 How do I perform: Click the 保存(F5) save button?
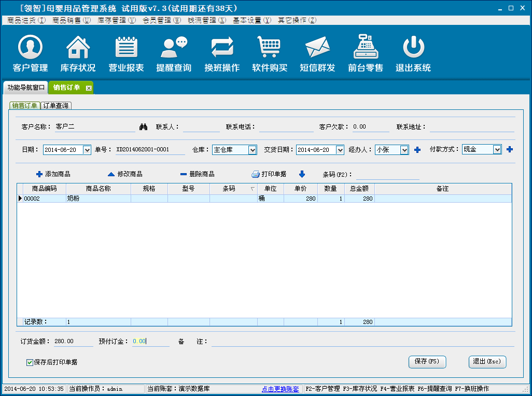[427, 362]
